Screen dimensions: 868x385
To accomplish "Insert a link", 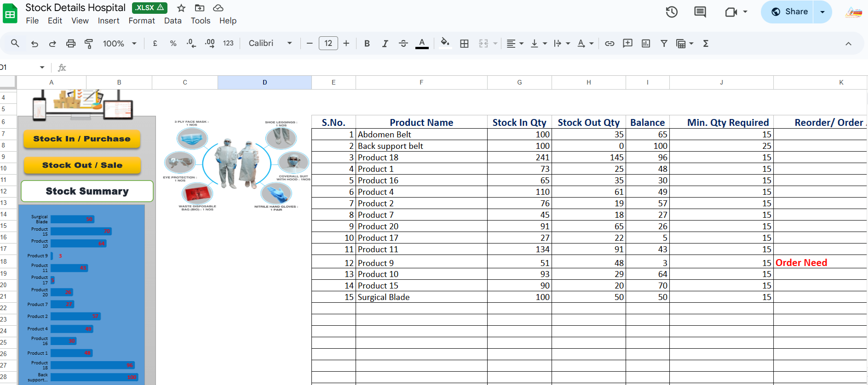I will pyautogui.click(x=609, y=43).
